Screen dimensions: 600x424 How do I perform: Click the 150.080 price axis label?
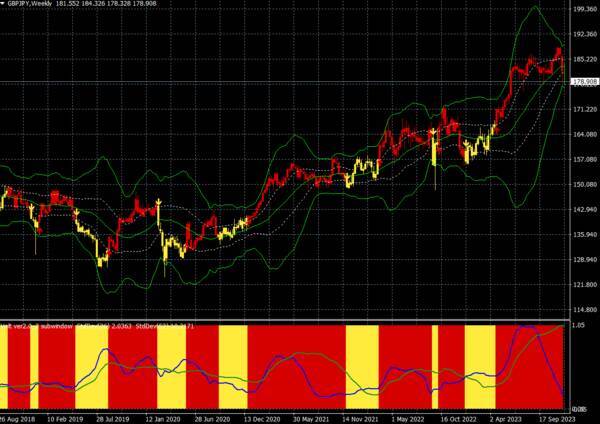pos(584,184)
